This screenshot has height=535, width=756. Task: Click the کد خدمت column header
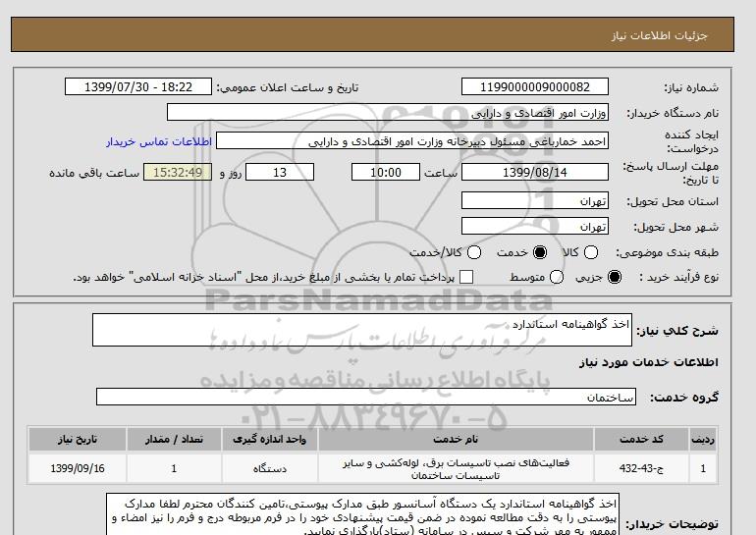click(x=641, y=439)
